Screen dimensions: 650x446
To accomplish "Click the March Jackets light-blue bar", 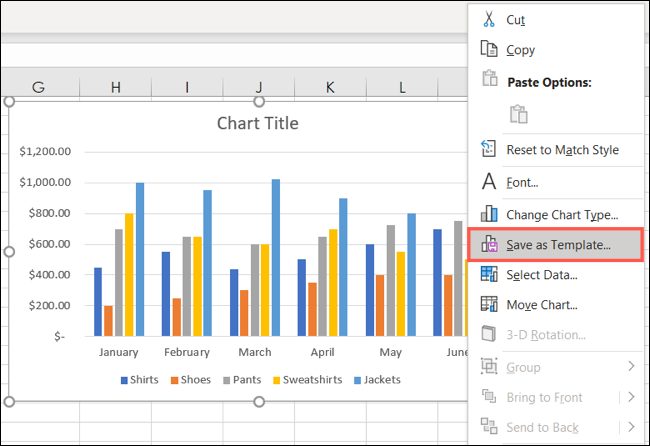I will coord(276,257).
